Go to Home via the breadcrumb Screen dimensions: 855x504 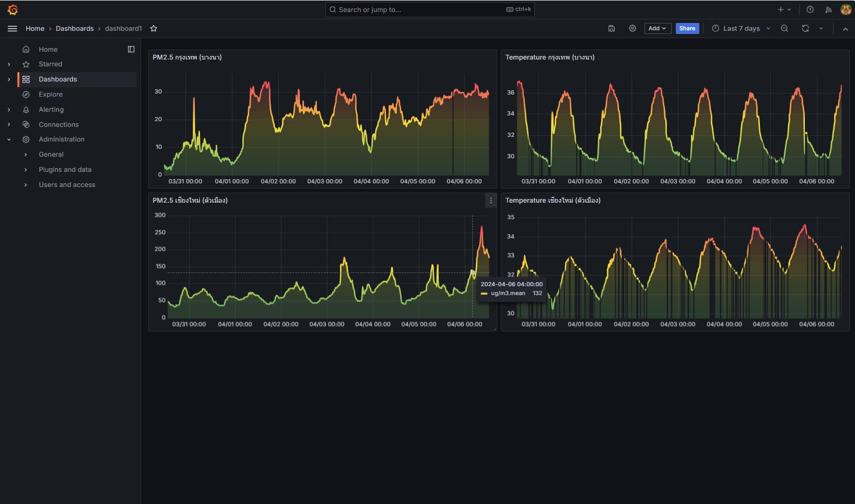(x=34, y=28)
